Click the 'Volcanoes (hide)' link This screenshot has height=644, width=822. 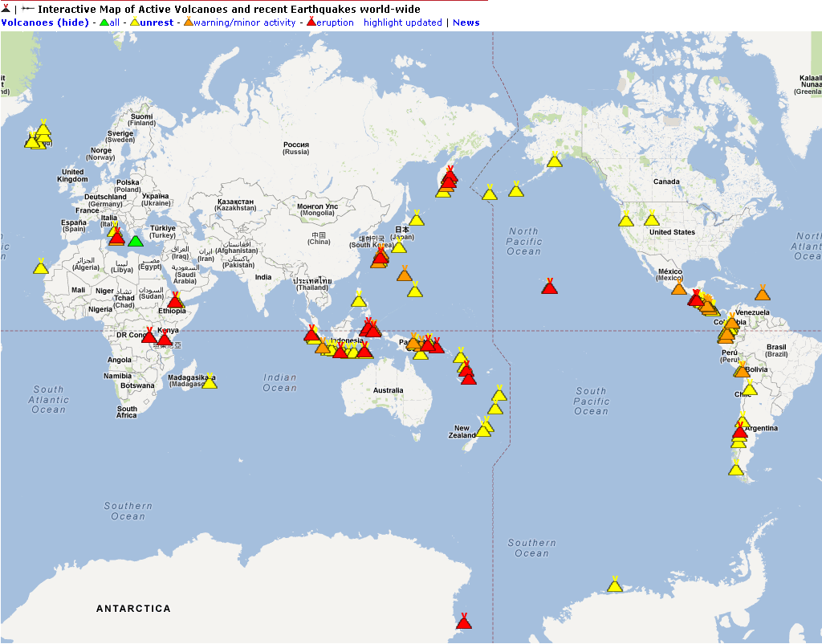click(x=45, y=22)
